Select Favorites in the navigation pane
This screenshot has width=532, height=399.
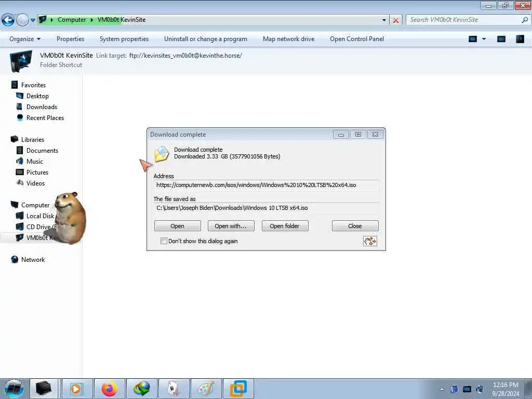coord(33,85)
